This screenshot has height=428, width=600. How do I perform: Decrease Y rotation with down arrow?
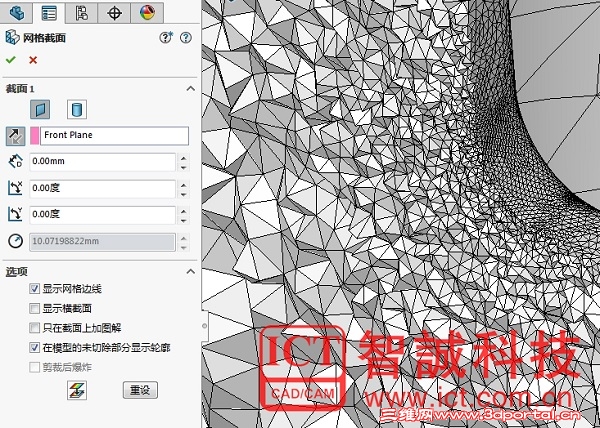[184, 220]
